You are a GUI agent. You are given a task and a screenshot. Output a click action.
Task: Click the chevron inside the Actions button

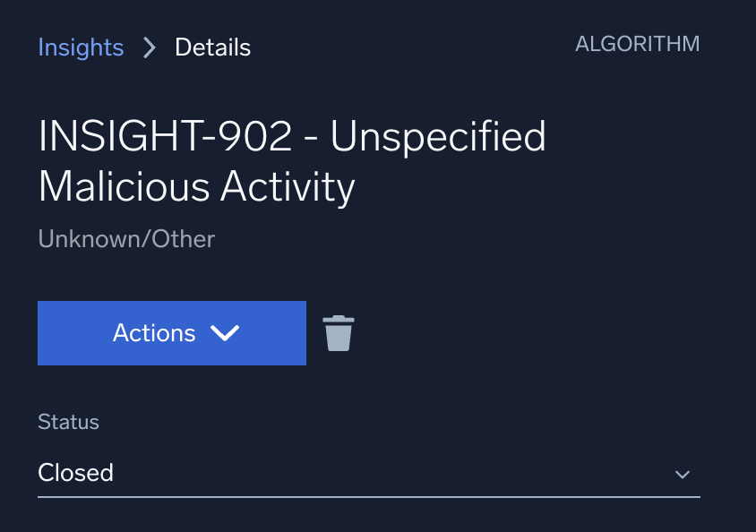226,332
